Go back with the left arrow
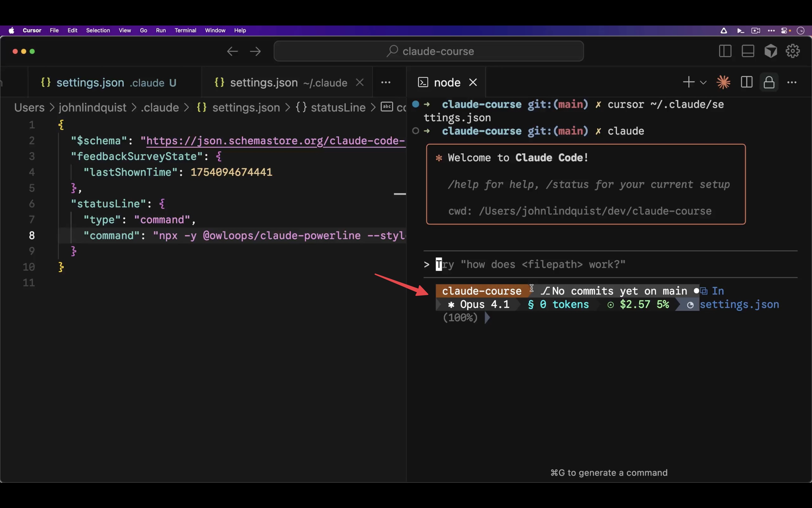The image size is (812, 508). click(x=233, y=51)
